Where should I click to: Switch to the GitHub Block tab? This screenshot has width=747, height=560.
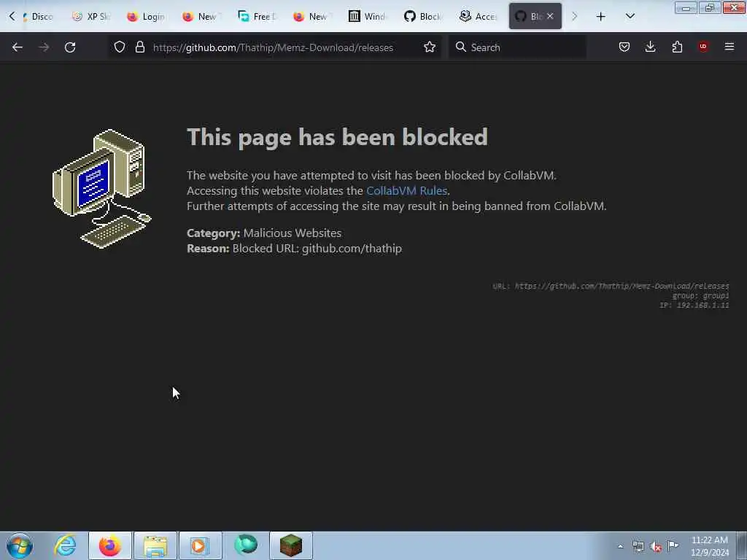click(422, 17)
